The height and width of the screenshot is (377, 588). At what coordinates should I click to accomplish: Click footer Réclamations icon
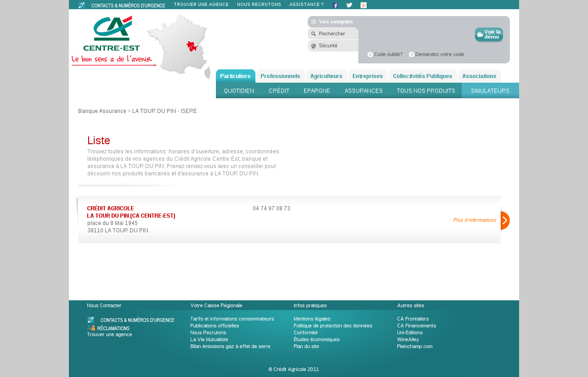[x=91, y=328]
